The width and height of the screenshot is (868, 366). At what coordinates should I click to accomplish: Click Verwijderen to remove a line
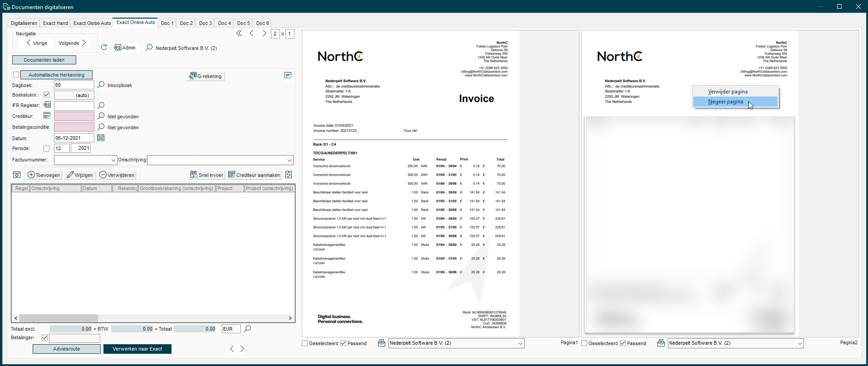click(x=117, y=175)
